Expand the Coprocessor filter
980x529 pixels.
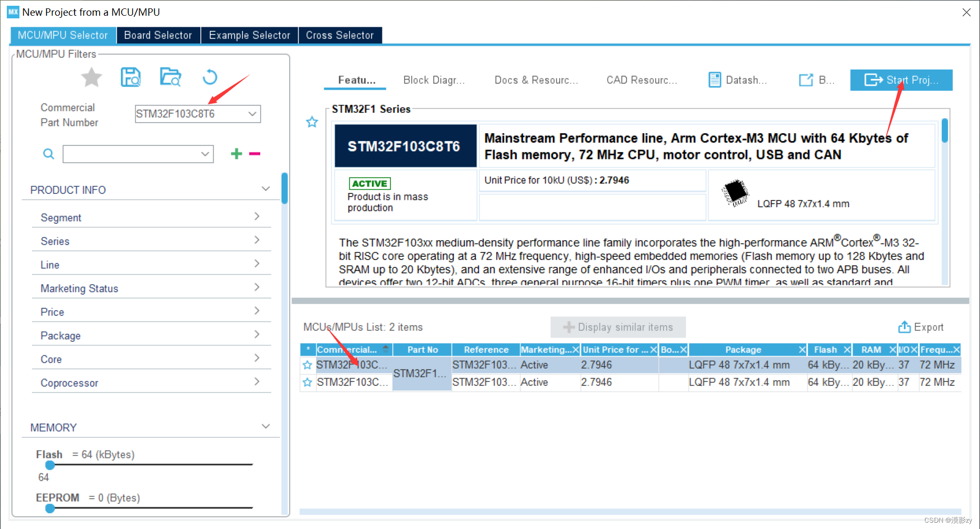pyautogui.click(x=257, y=381)
